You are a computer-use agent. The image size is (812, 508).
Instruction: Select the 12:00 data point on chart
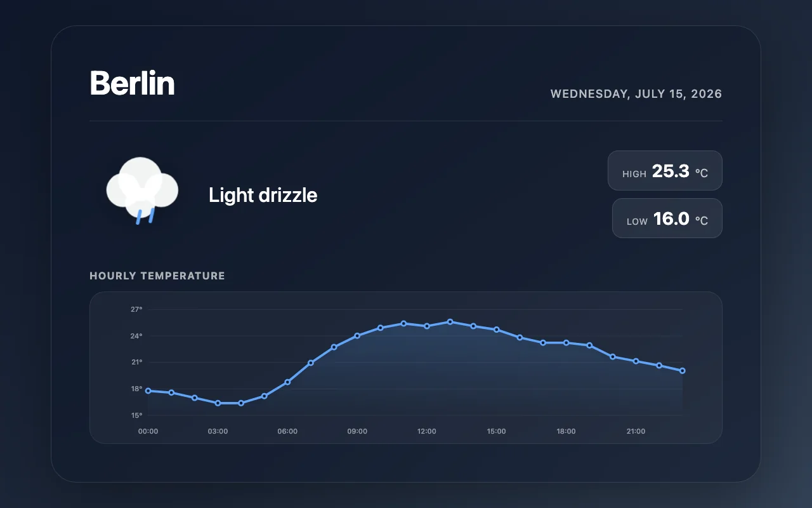[427, 326]
